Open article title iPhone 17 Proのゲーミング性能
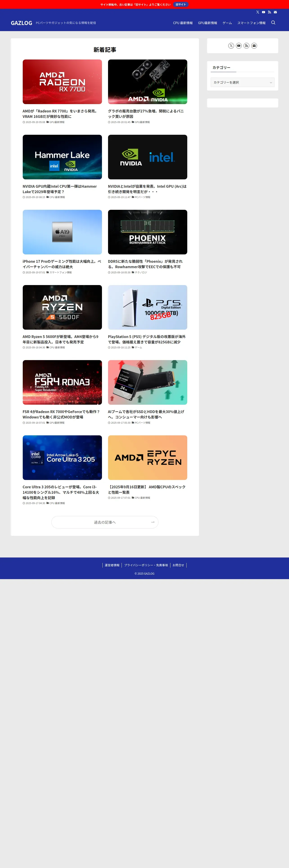Screen dimensions: 289x868 [x=62, y=264]
